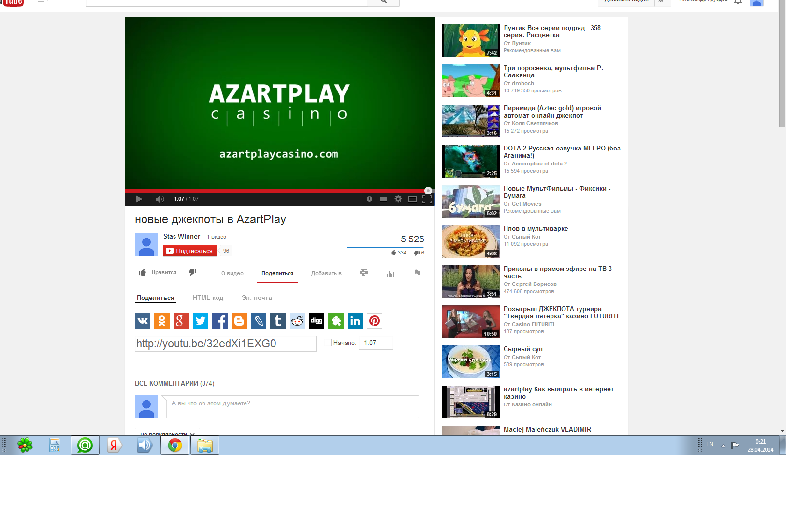Share the video on Digg

click(x=317, y=321)
